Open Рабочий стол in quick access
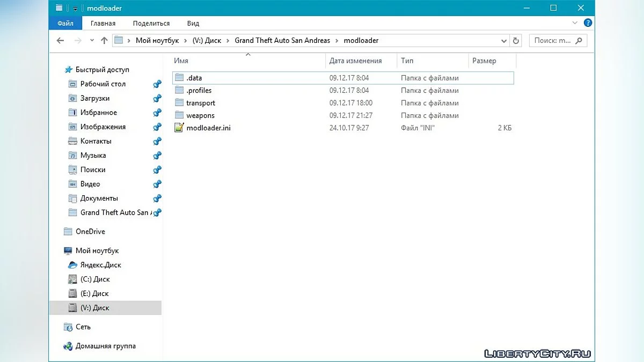This screenshot has width=644, height=362. click(103, 84)
